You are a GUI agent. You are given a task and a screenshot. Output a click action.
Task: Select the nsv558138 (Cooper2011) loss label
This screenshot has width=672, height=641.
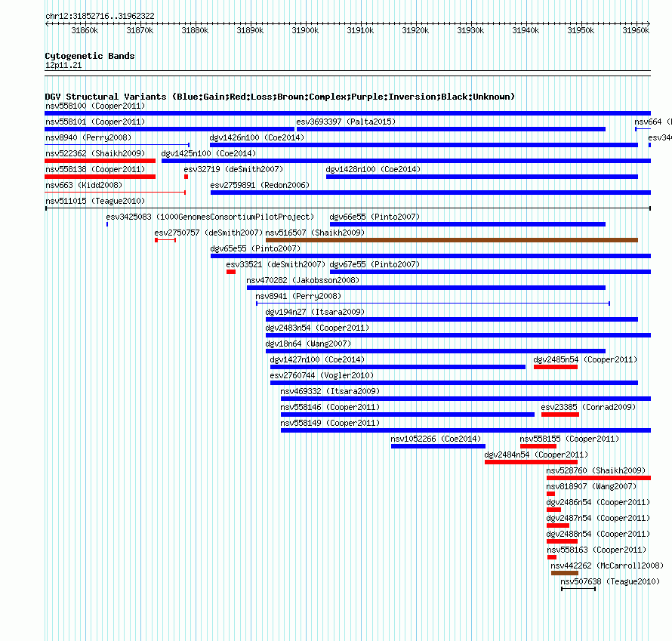(95, 169)
